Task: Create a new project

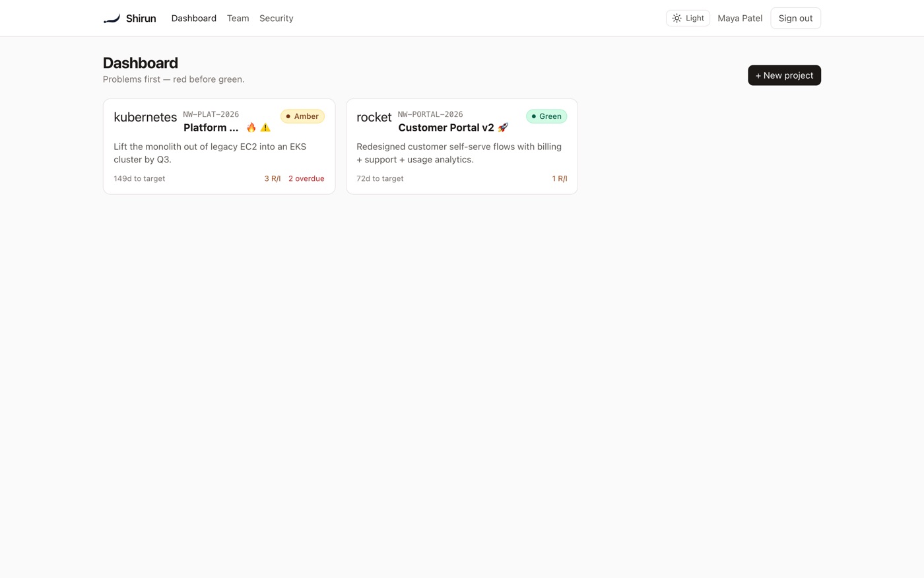Action: tap(784, 75)
